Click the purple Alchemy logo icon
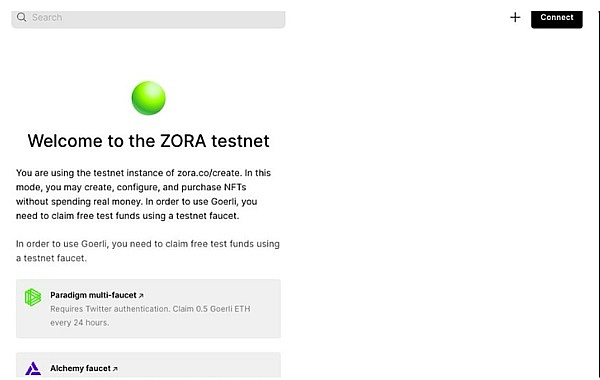Screen dimensions: 600x380 coord(33,369)
